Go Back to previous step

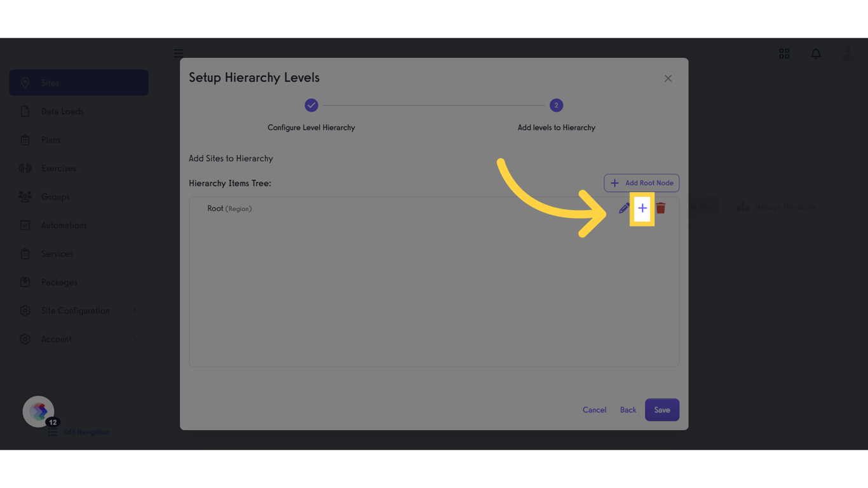628,410
